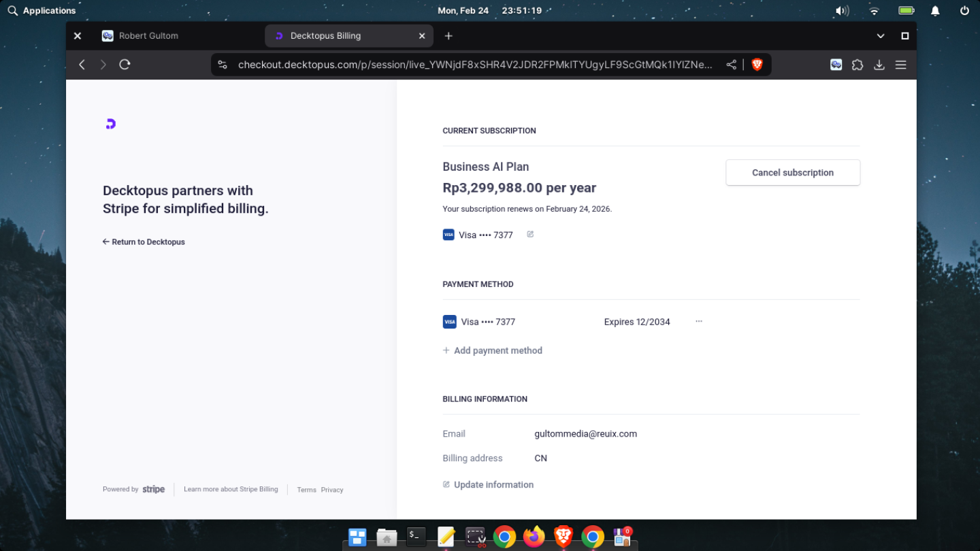
Task: Click the Cancel subscription button
Action: pyautogui.click(x=792, y=173)
